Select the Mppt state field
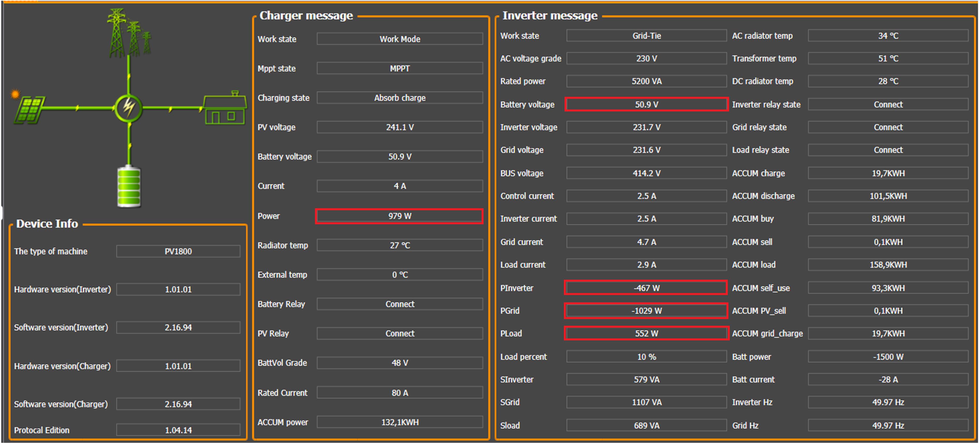Screen dimensions: 980x443 (x=399, y=68)
